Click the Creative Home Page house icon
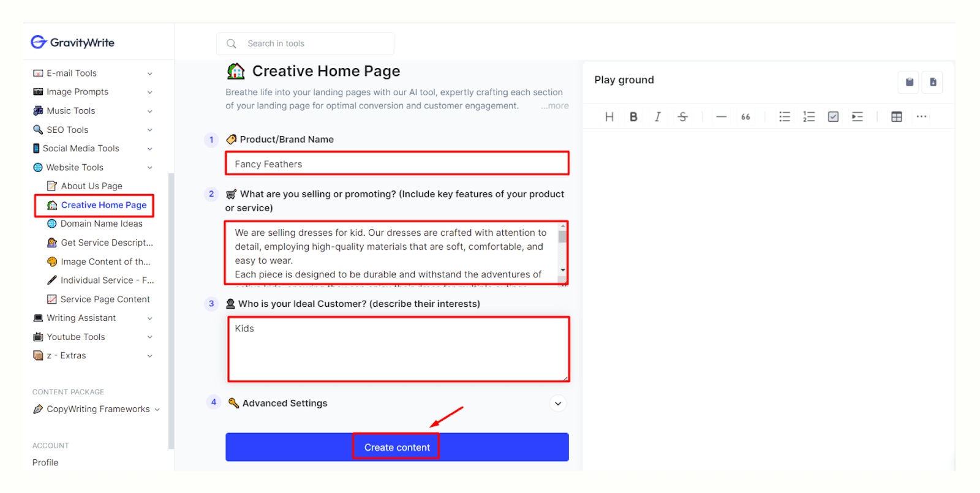Image resolution: width=980 pixels, height=493 pixels. tap(236, 71)
